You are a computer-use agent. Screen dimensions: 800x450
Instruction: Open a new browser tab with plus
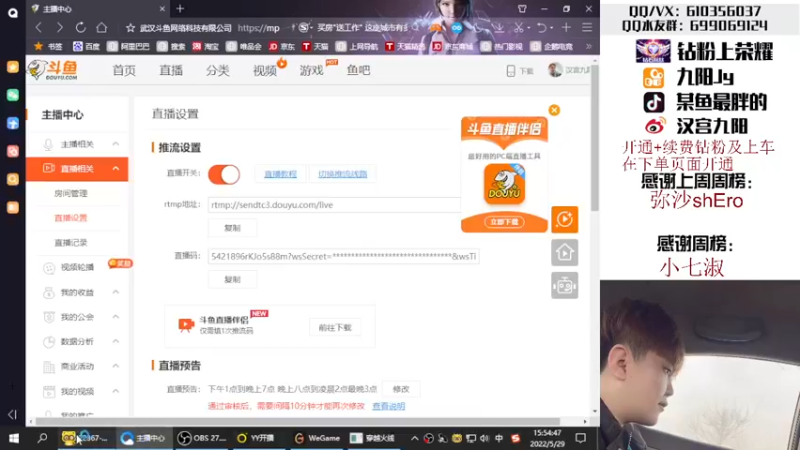point(180,9)
